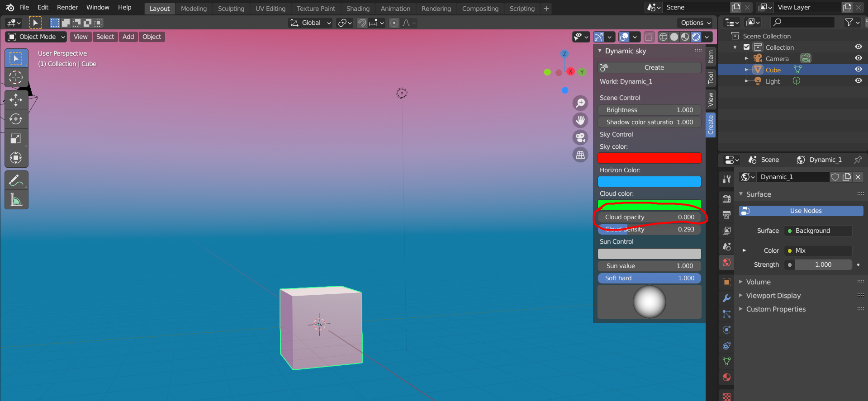Open the File menu
The height and width of the screenshot is (401, 868).
(24, 7)
